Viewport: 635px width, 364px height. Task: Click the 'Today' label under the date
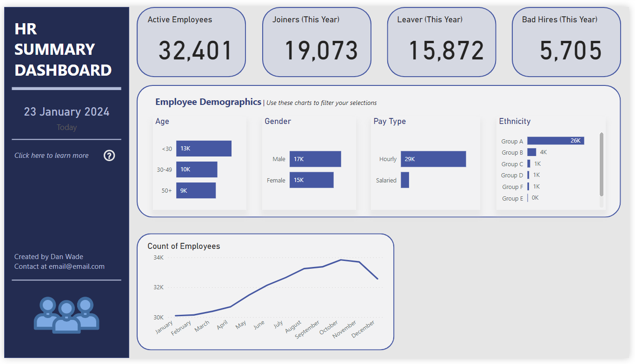66,128
